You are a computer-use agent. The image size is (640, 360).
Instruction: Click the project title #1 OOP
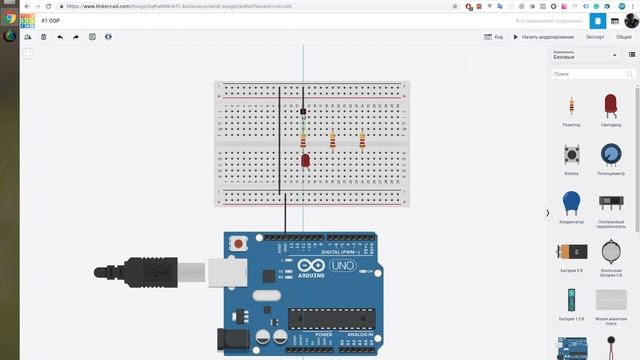tap(51, 21)
